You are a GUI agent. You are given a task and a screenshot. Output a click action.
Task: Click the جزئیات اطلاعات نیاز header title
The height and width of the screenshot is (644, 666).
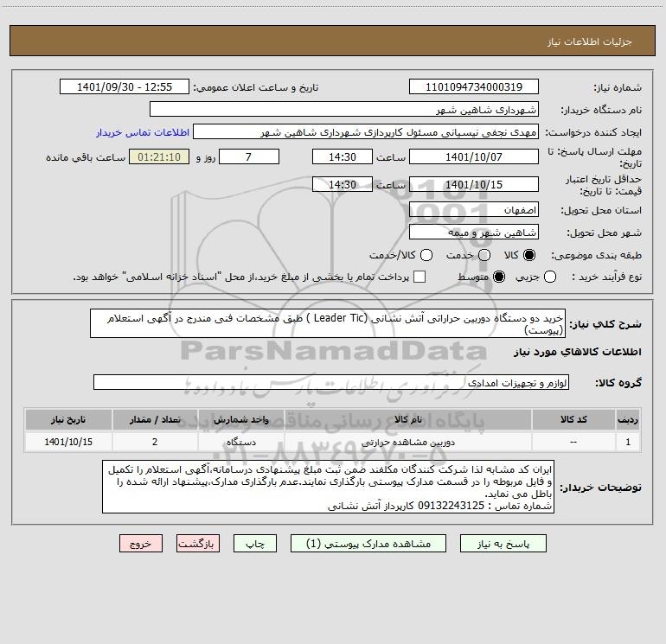(x=590, y=41)
